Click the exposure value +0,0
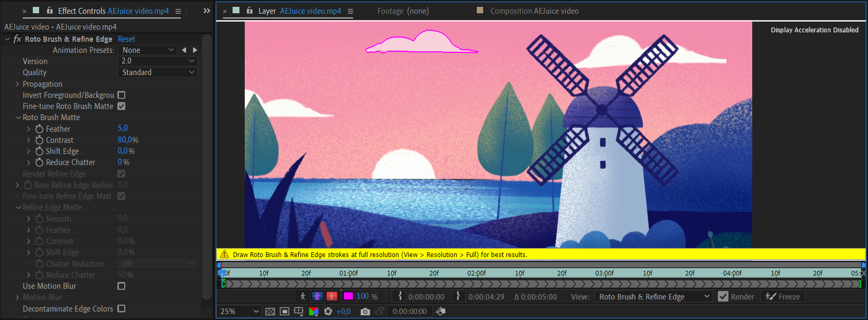Image resolution: width=868 pixels, height=320 pixels. 344,312
